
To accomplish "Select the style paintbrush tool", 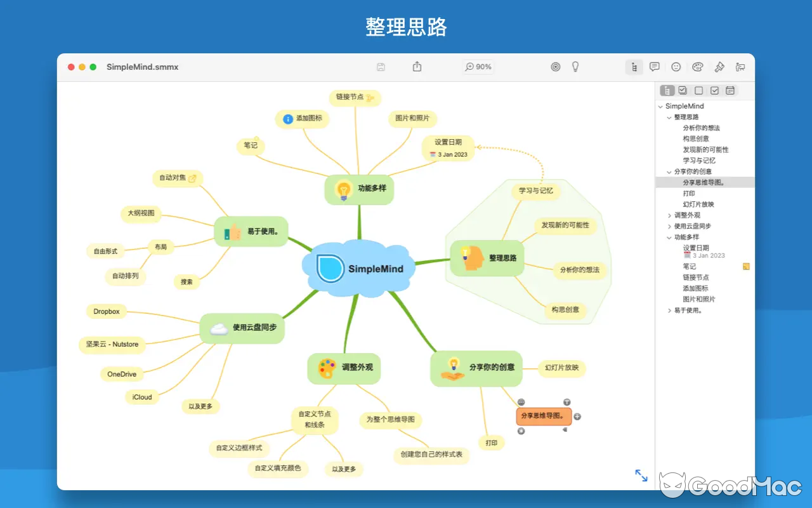I will pyautogui.click(x=720, y=67).
